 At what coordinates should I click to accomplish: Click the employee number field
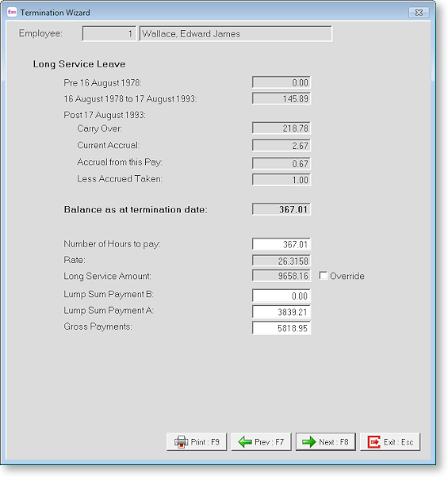[109, 33]
